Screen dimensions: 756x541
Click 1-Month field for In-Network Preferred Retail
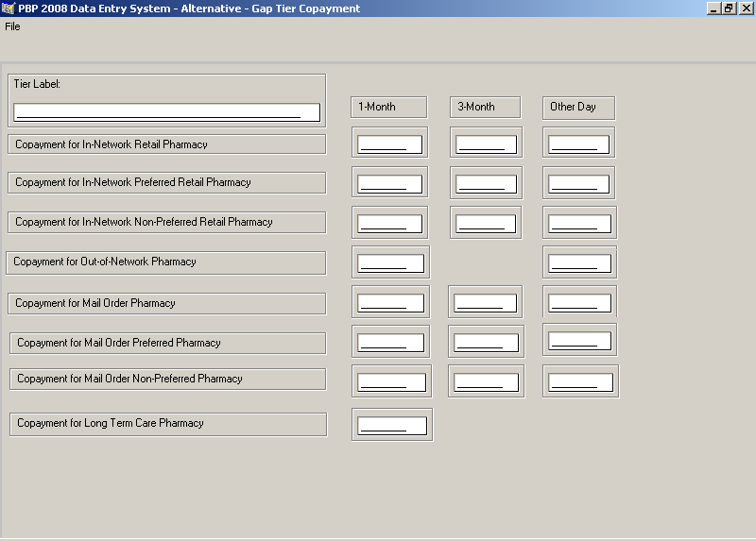point(389,183)
